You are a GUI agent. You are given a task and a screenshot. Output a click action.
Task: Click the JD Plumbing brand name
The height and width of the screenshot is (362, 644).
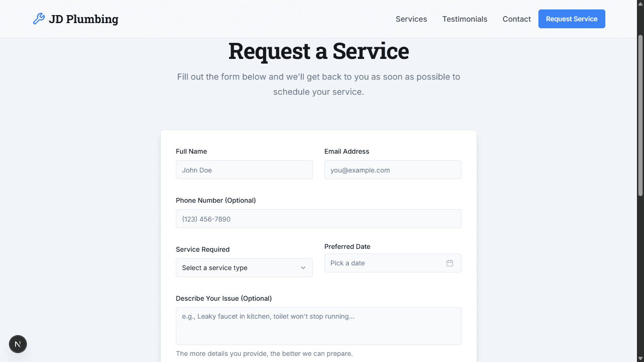(83, 19)
